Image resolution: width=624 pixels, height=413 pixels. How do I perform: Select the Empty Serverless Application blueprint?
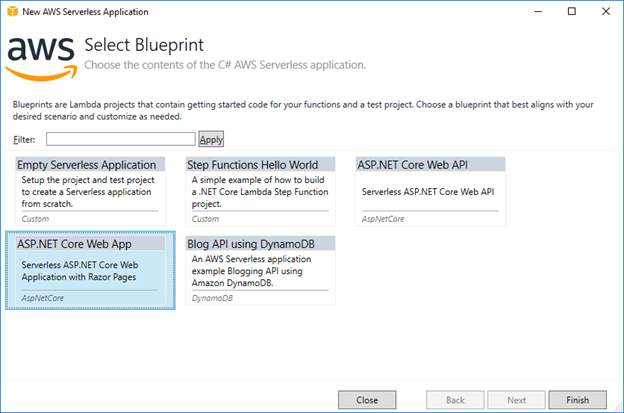pyautogui.click(x=90, y=191)
